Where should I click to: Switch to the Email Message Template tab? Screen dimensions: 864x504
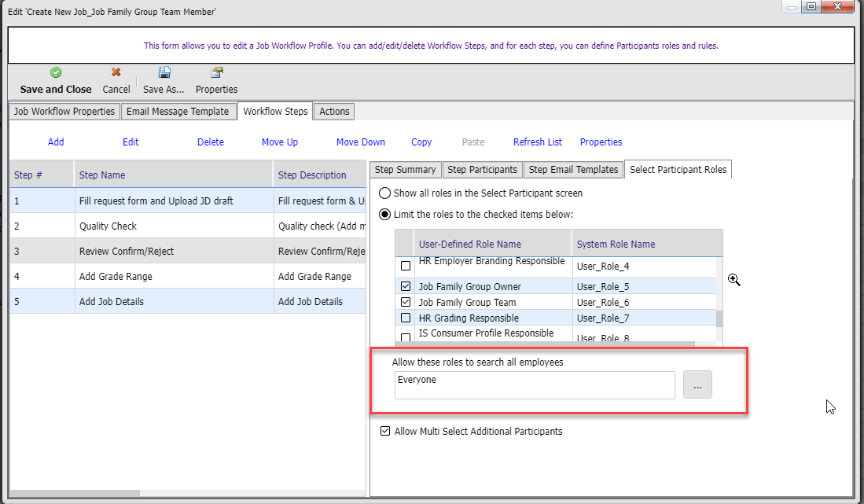tap(178, 112)
